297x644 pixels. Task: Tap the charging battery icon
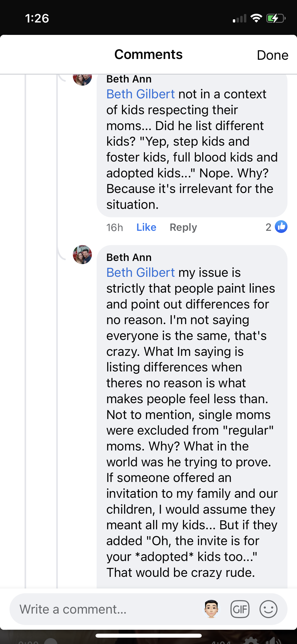click(x=276, y=18)
